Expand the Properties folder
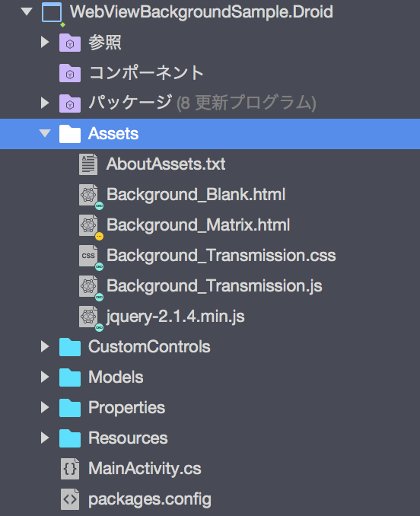420x516 pixels. tap(45, 407)
